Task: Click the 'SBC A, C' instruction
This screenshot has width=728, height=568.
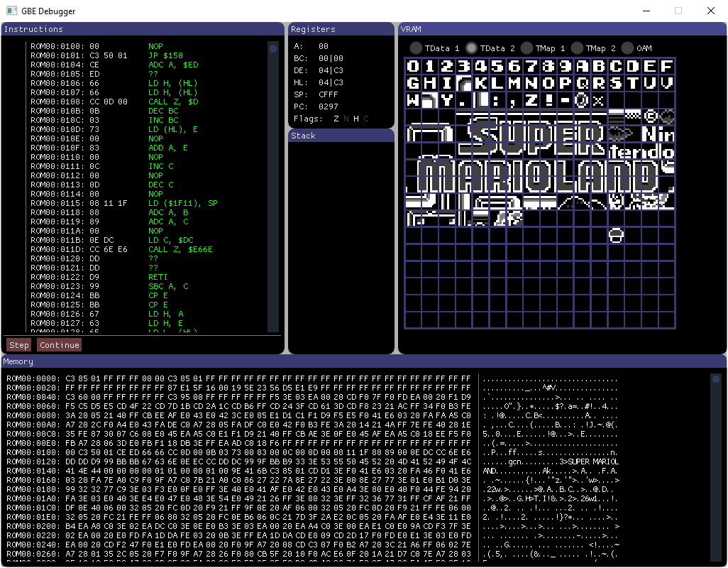Action: pyautogui.click(x=169, y=287)
